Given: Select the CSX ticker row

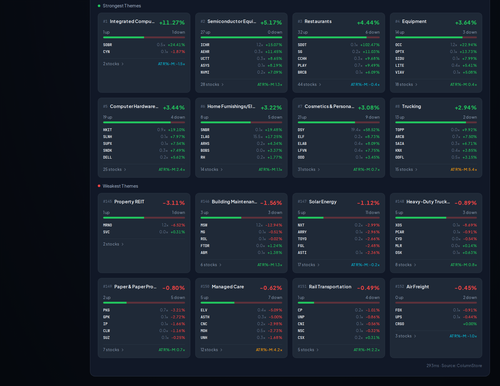Looking at the screenshot, I should click(x=339, y=338).
